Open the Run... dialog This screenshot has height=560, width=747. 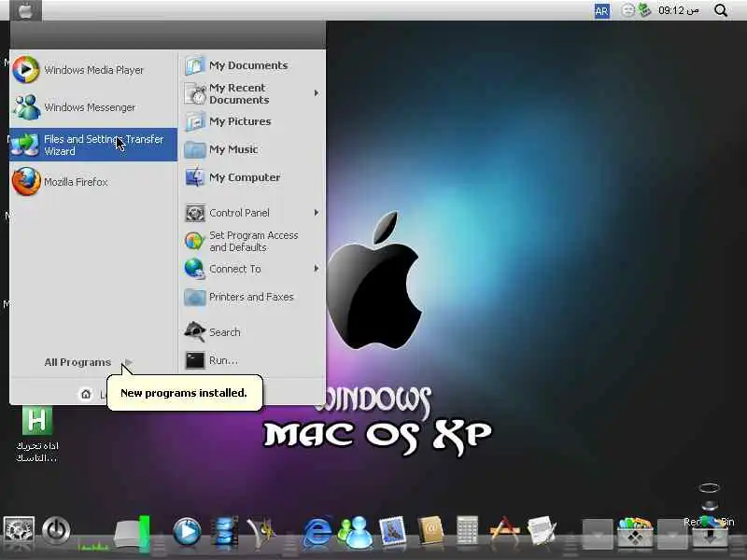[x=251, y=360]
